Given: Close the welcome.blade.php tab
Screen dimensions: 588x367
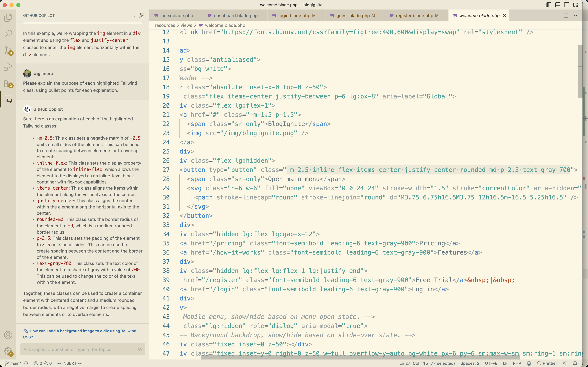Looking at the screenshot, I should point(504,16).
